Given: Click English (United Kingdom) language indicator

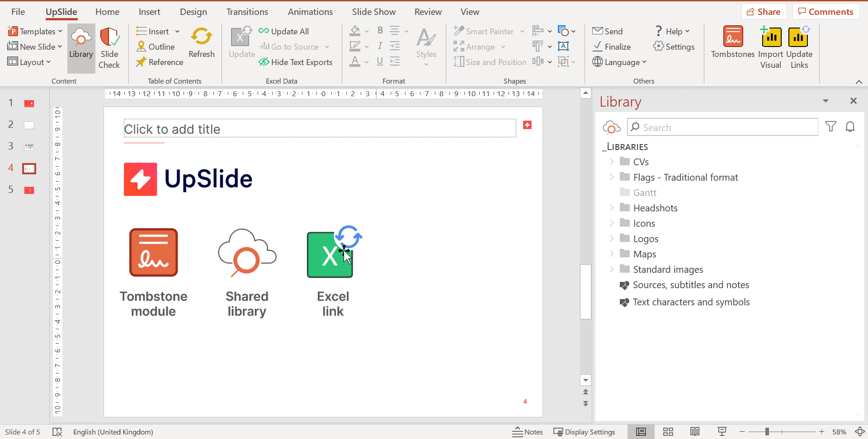Looking at the screenshot, I should tap(113, 432).
